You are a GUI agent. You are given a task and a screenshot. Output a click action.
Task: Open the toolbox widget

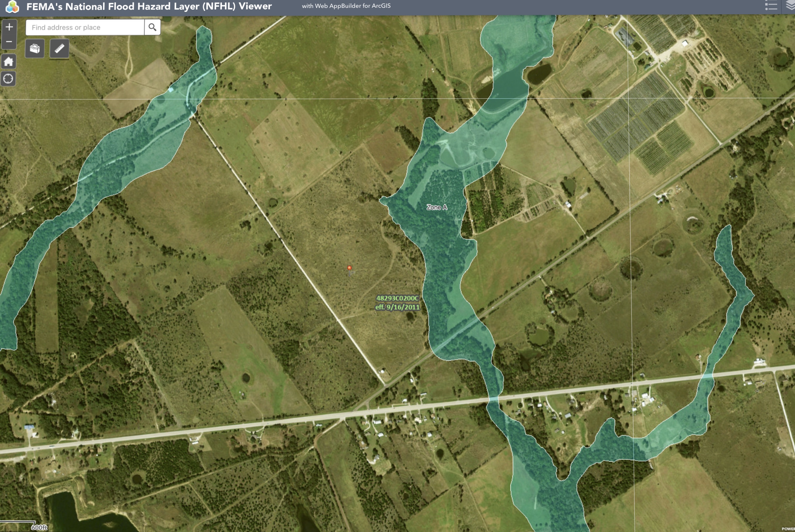[x=35, y=49]
